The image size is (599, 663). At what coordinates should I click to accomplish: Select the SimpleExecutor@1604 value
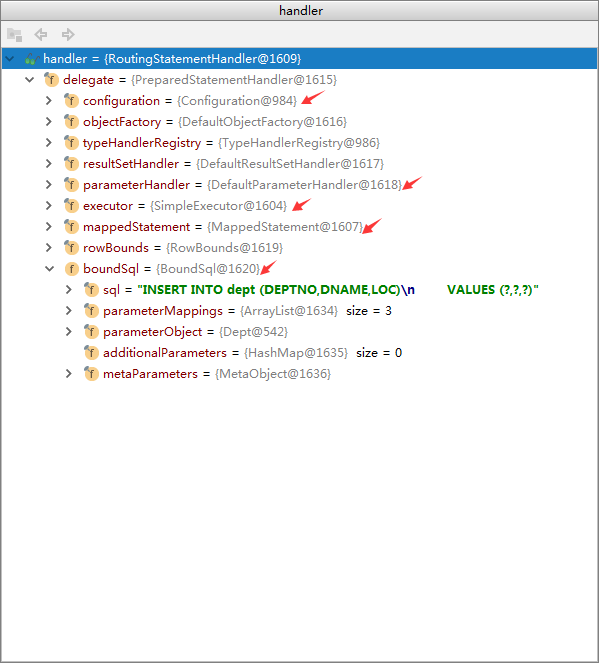(219, 205)
